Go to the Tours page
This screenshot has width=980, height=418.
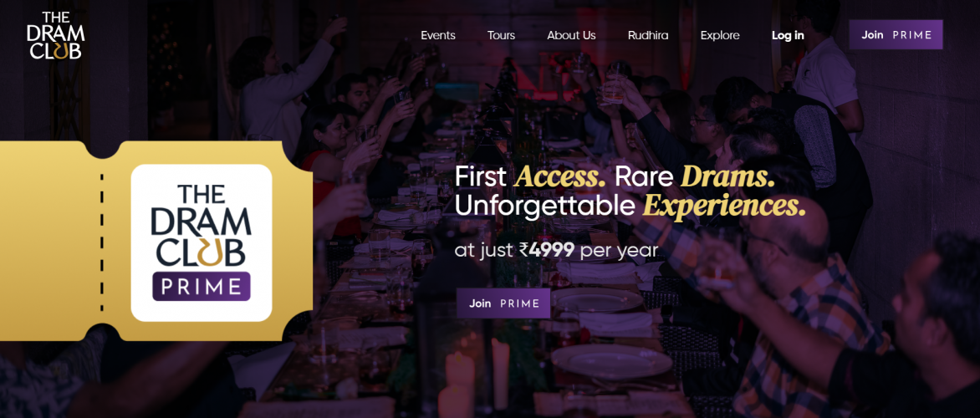point(501,36)
